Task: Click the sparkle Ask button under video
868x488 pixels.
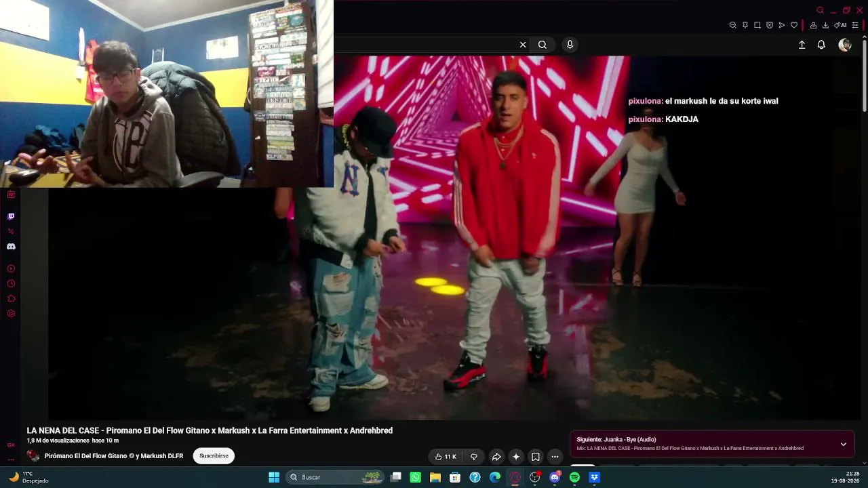Action: click(x=516, y=457)
